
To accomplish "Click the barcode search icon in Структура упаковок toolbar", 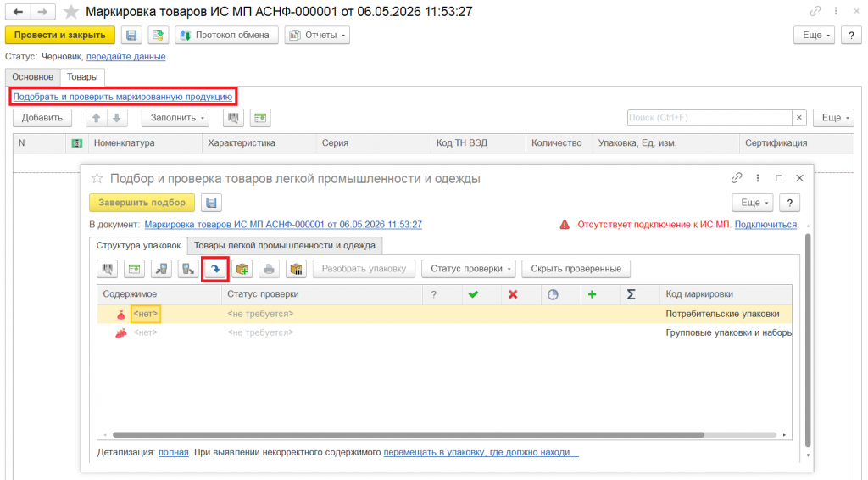I will click(107, 269).
